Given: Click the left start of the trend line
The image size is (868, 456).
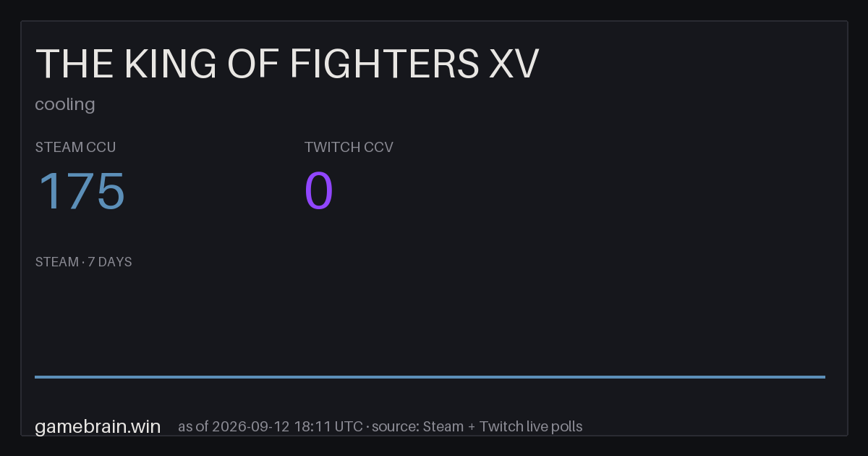Looking at the screenshot, I should tap(36, 376).
